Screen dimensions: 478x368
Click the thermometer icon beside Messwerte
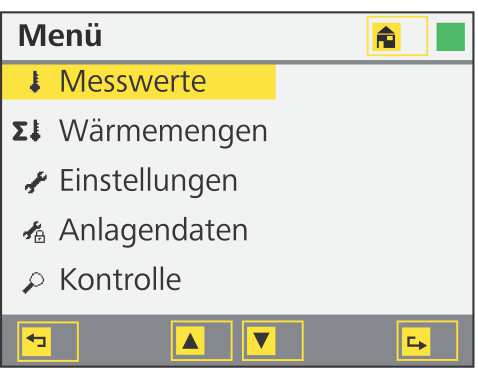(x=35, y=82)
